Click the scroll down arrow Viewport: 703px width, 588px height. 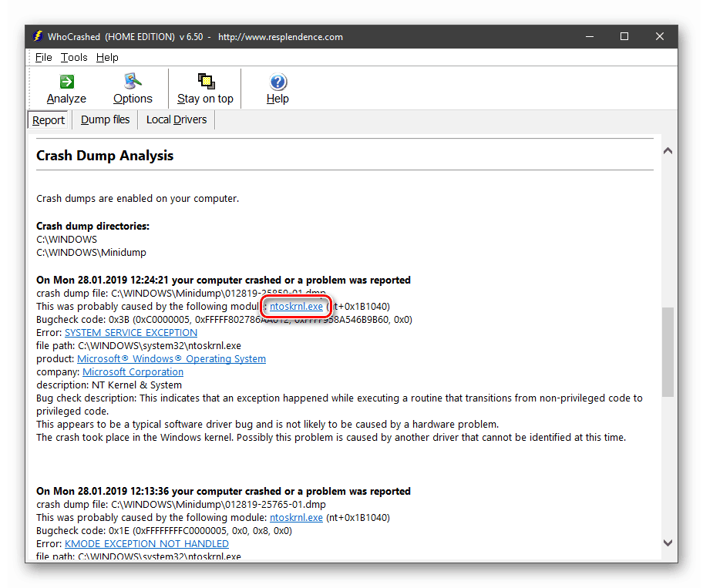coord(668,543)
